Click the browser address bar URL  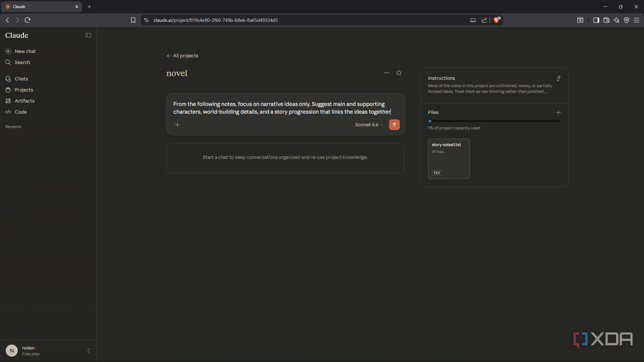[215, 20]
